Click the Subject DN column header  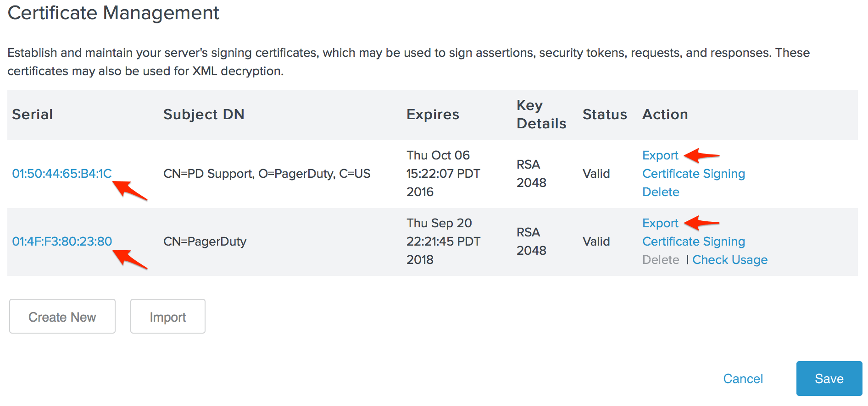point(204,115)
